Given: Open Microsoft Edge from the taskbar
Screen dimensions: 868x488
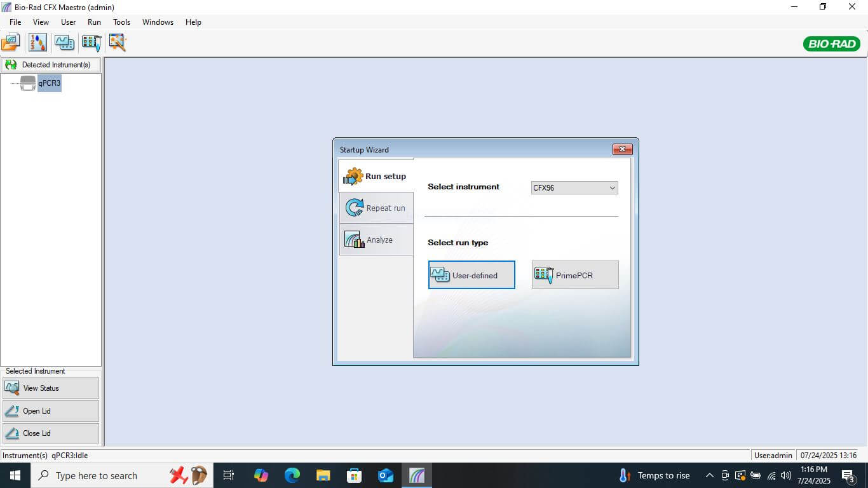Looking at the screenshot, I should [292, 475].
